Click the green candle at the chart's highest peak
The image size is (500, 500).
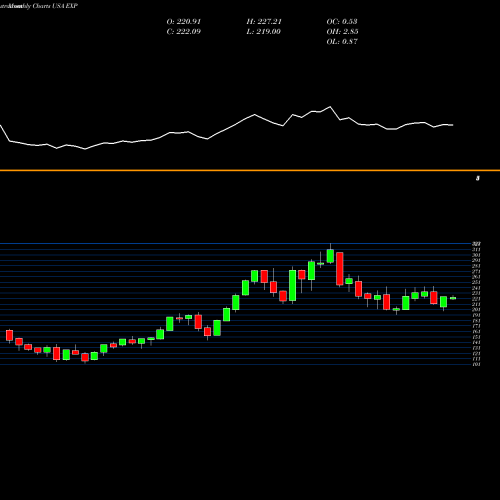pos(330,256)
